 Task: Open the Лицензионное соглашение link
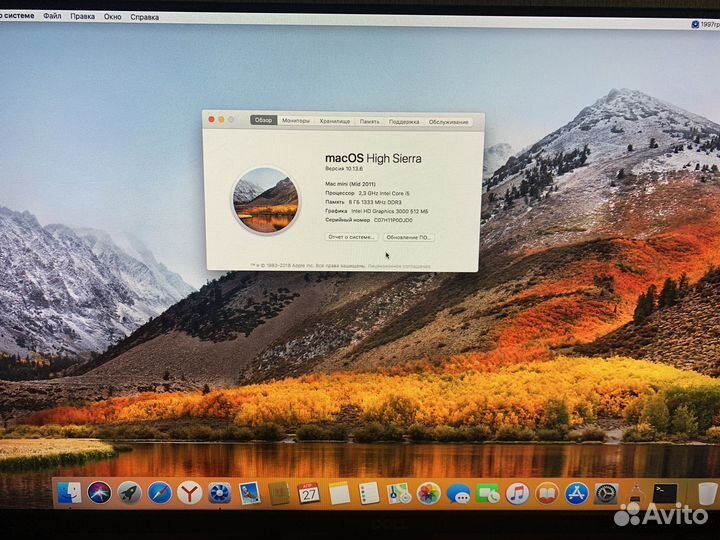pos(399,266)
